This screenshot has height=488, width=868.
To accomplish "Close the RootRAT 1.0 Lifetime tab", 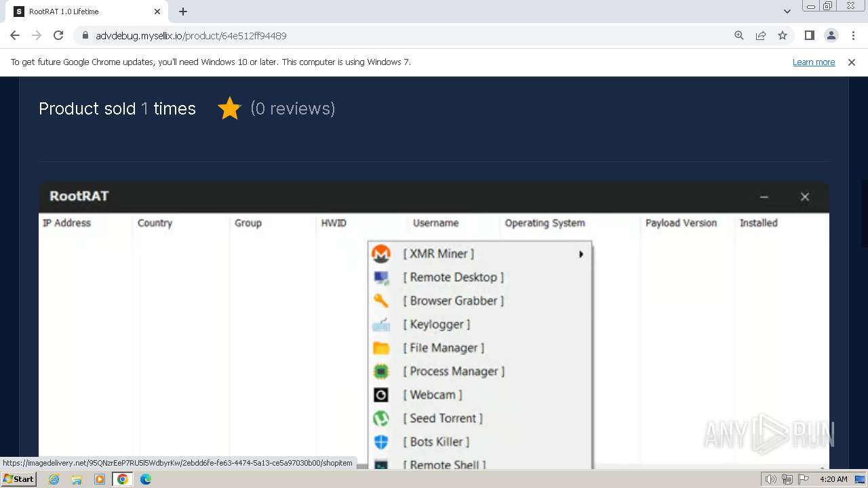I will [x=157, y=12].
